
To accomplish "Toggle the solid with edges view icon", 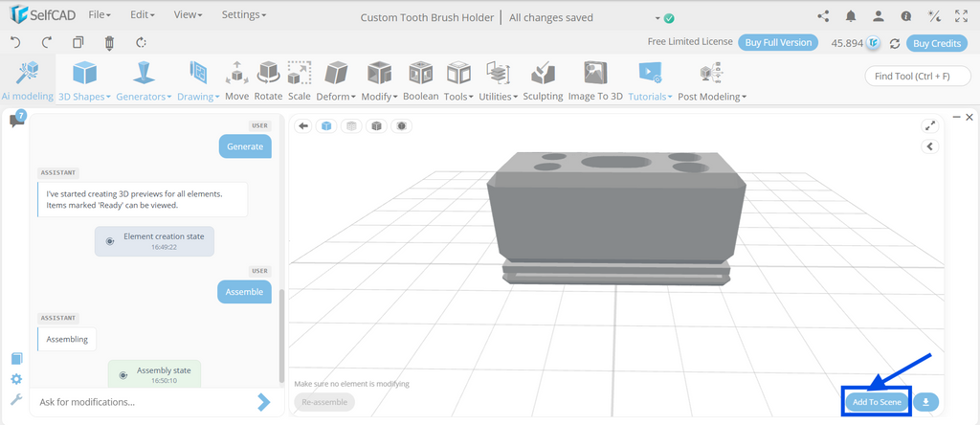I will click(376, 126).
